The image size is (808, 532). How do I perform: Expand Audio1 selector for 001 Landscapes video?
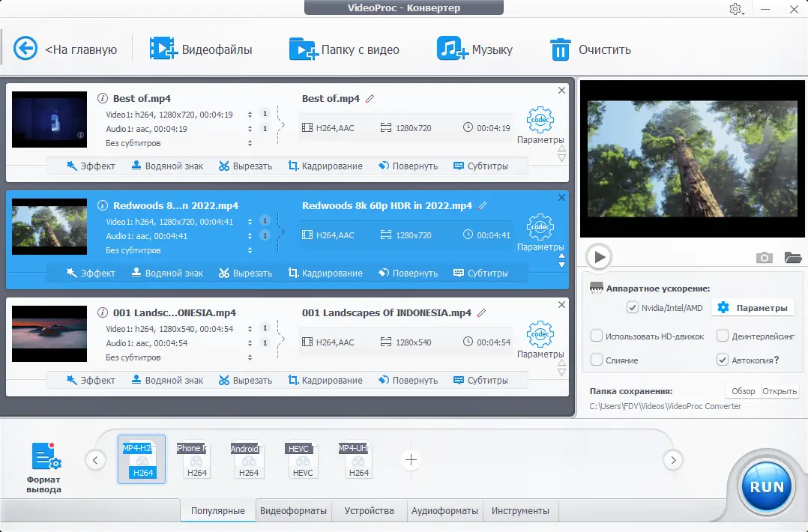coord(250,343)
